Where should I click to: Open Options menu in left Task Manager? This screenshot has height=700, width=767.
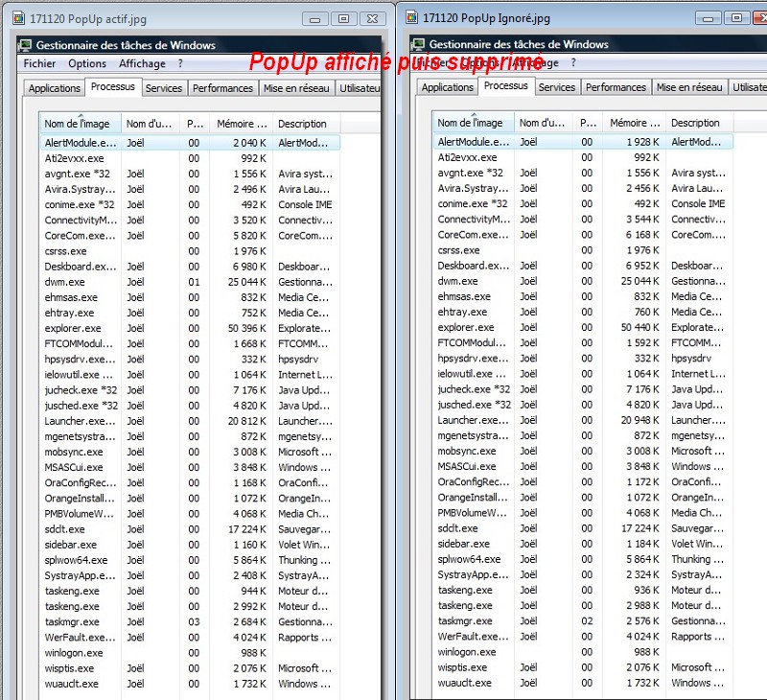pyautogui.click(x=87, y=63)
